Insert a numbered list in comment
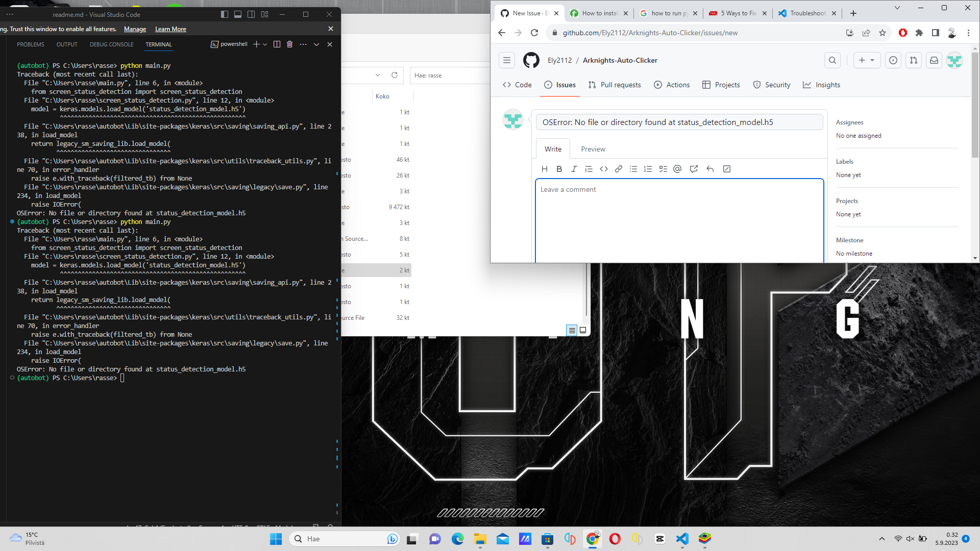Viewport: 980px width, 551px height. tap(648, 169)
